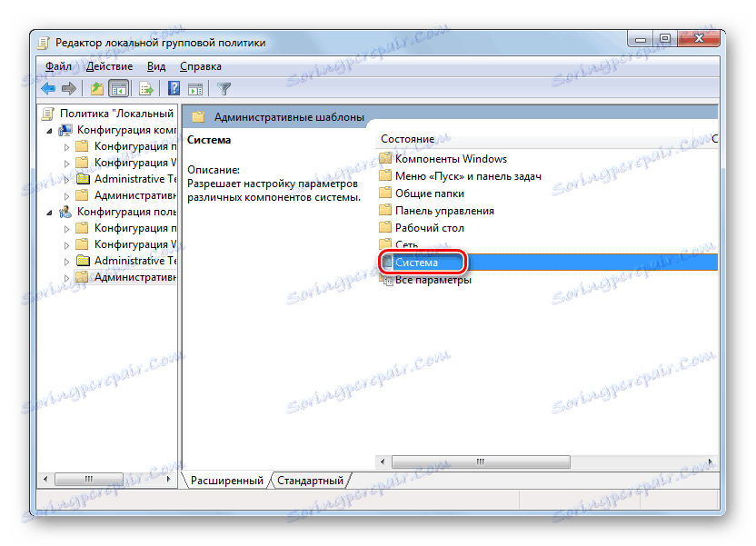Select Панель управления in the list

coord(444,211)
